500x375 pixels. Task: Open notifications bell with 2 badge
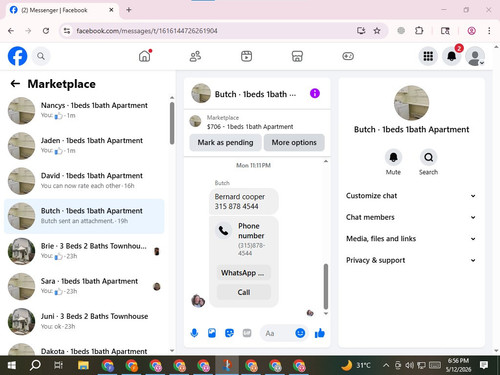452,56
